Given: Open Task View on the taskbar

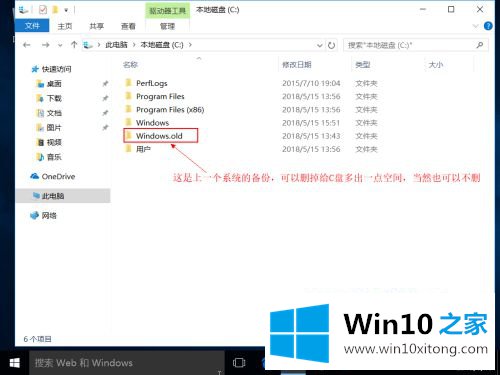Looking at the screenshot, I should (x=239, y=363).
